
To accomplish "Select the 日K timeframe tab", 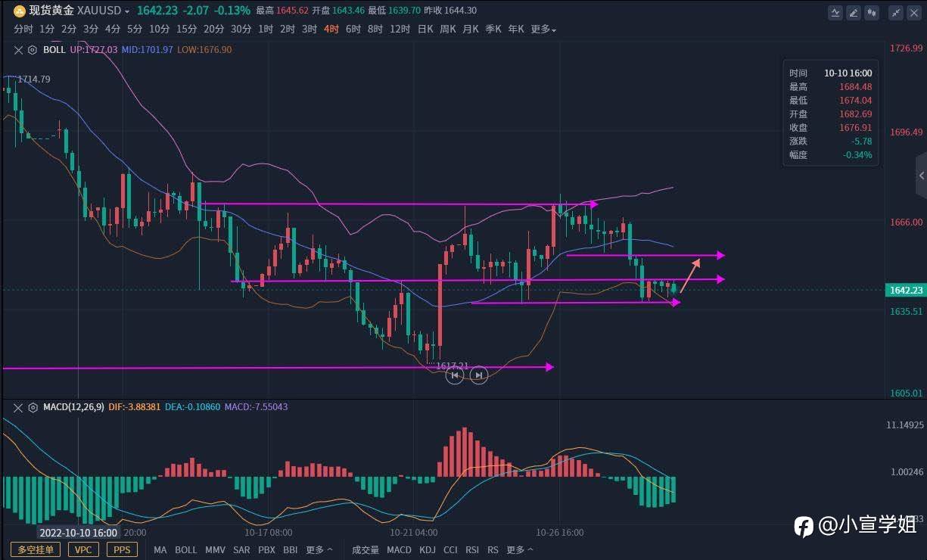I will coord(425,30).
